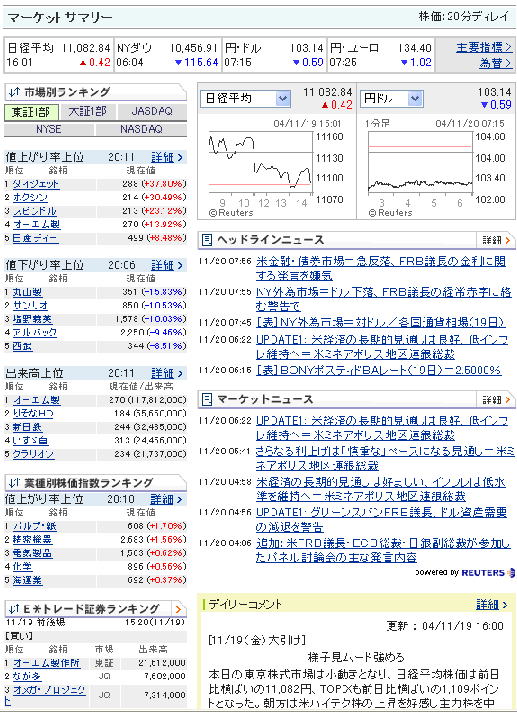
Task: Open 詳細 for the 20:10 値上がり率上位 sector ranking
Action: pyautogui.click(x=167, y=499)
